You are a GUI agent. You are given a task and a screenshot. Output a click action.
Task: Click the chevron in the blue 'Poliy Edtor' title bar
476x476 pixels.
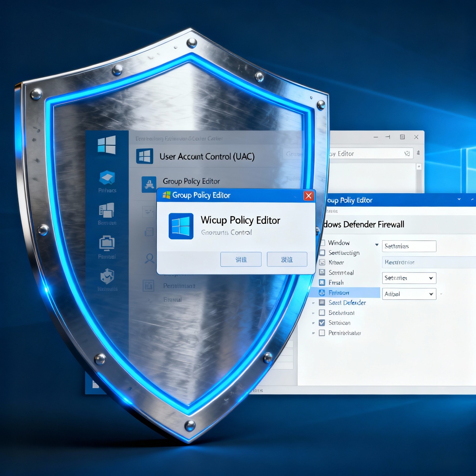(459, 199)
